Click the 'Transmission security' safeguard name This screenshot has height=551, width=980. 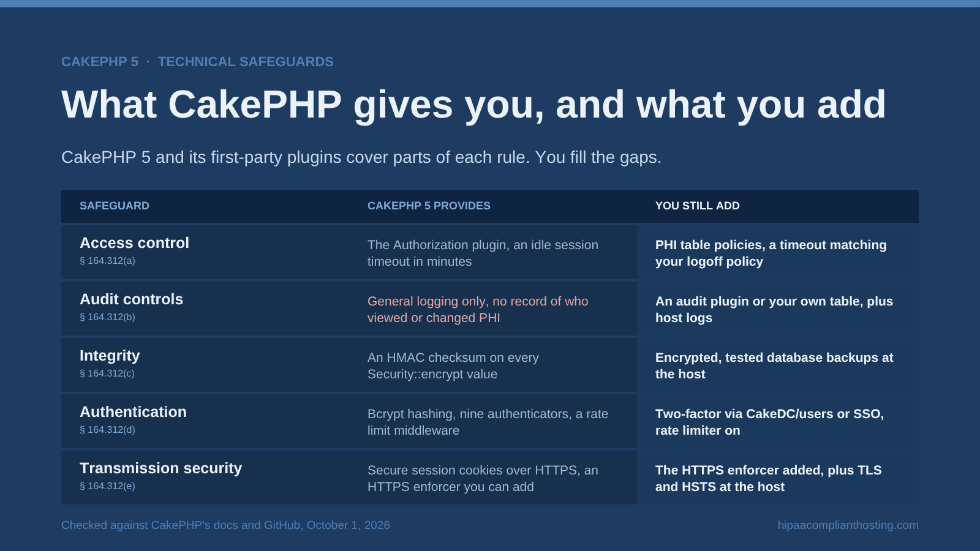tap(160, 468)
